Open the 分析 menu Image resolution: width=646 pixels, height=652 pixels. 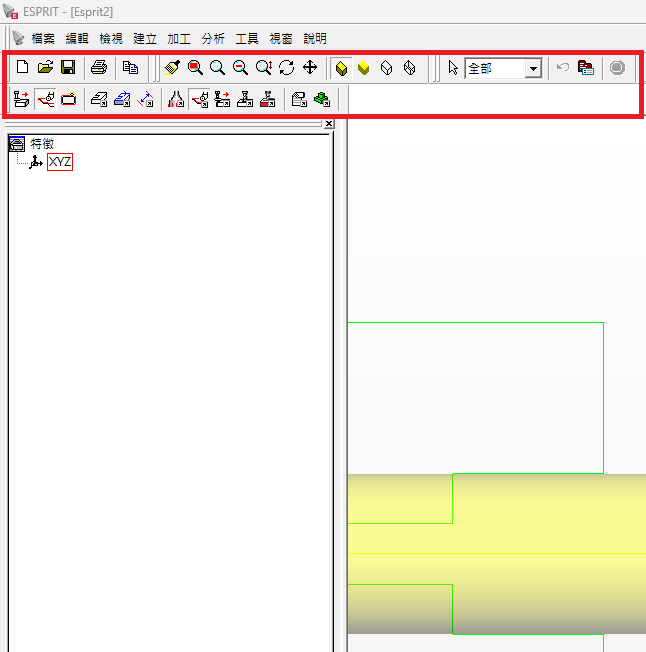(213, 38)
